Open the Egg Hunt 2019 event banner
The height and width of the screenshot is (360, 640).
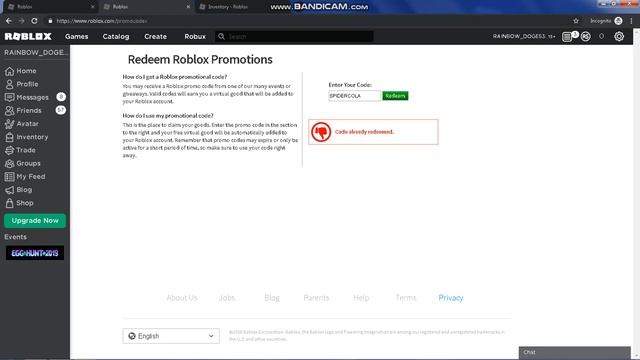35,253
